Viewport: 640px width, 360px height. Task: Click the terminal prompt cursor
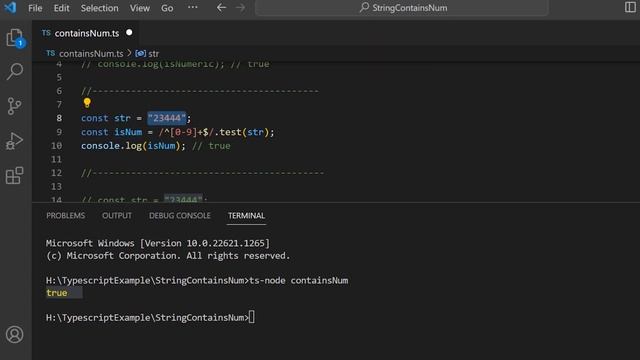[251, 317]
